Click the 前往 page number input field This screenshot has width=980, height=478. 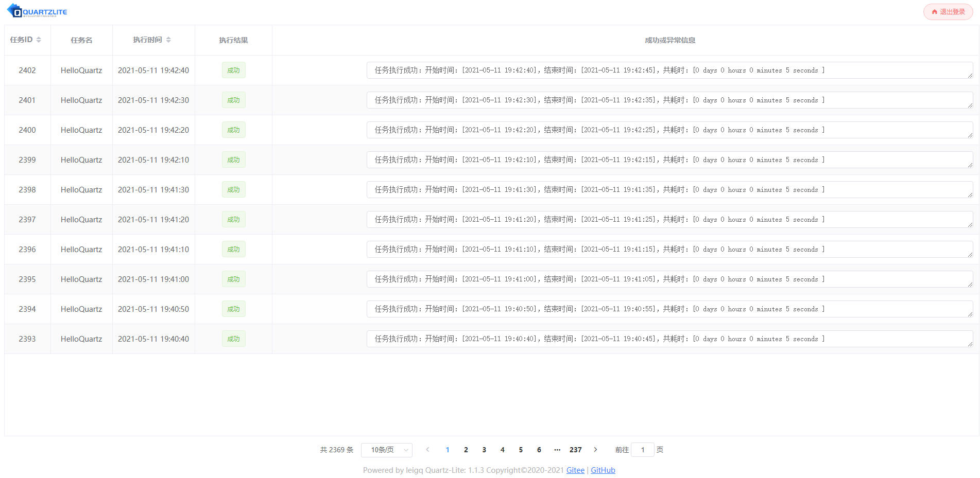coord(642,450)
